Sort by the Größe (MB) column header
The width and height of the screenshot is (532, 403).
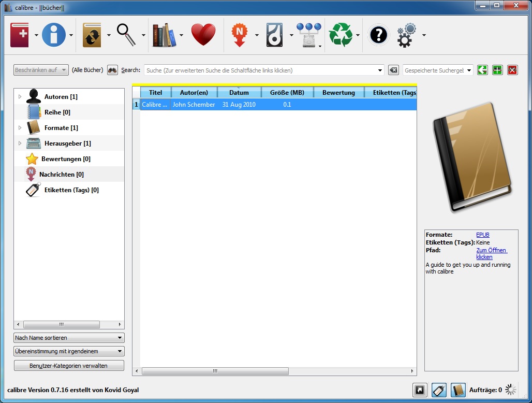pos(287,92)
